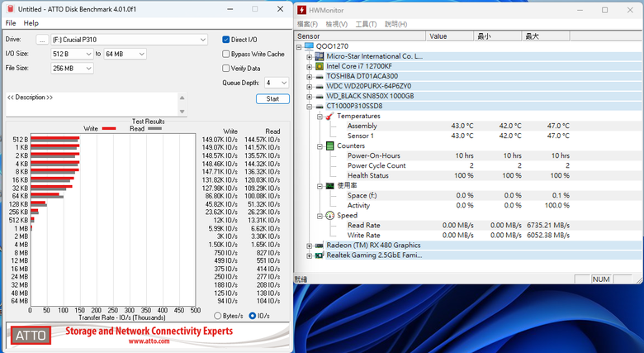Click the Realtek Gaming network adapter icon
644x353 pixels.
point(320,255)
